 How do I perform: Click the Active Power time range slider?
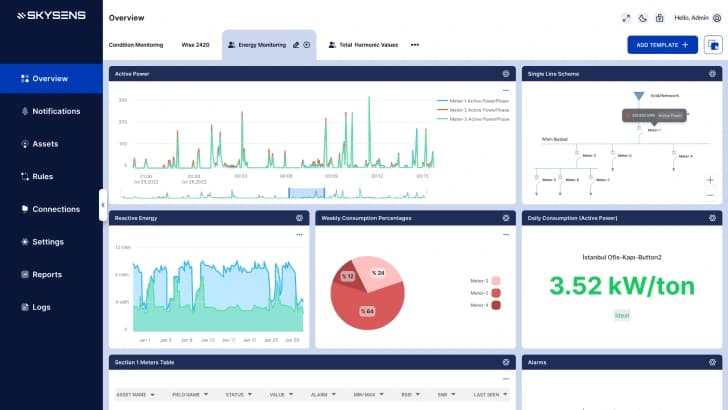(302, 192)
